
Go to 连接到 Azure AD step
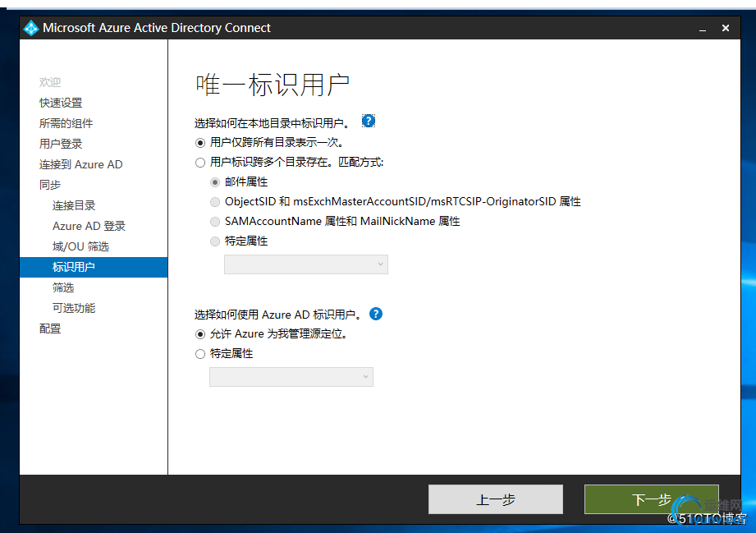click(x=81, y=164)
